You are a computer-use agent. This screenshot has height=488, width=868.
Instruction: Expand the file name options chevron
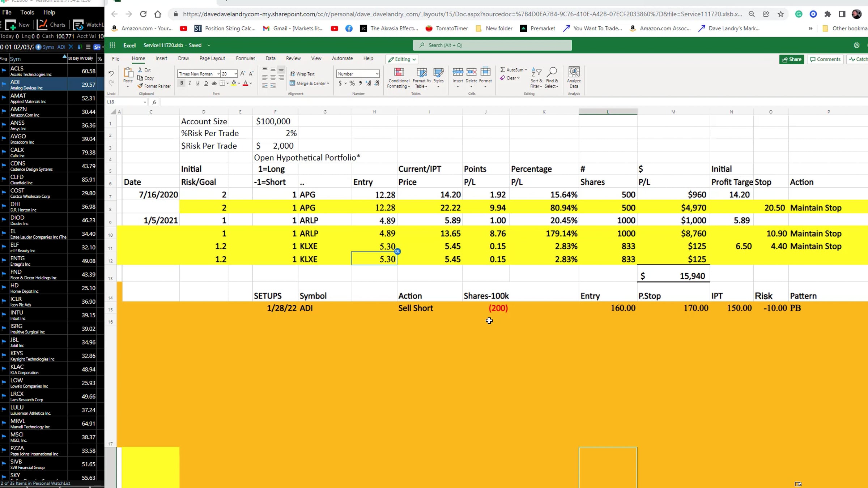point(209,46)
